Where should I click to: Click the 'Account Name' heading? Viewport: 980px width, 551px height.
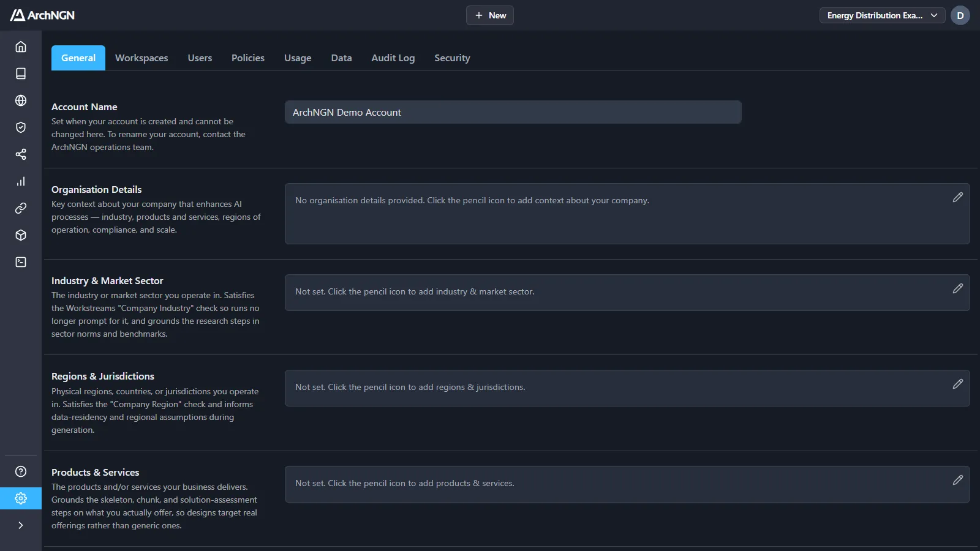coord(85,107)
